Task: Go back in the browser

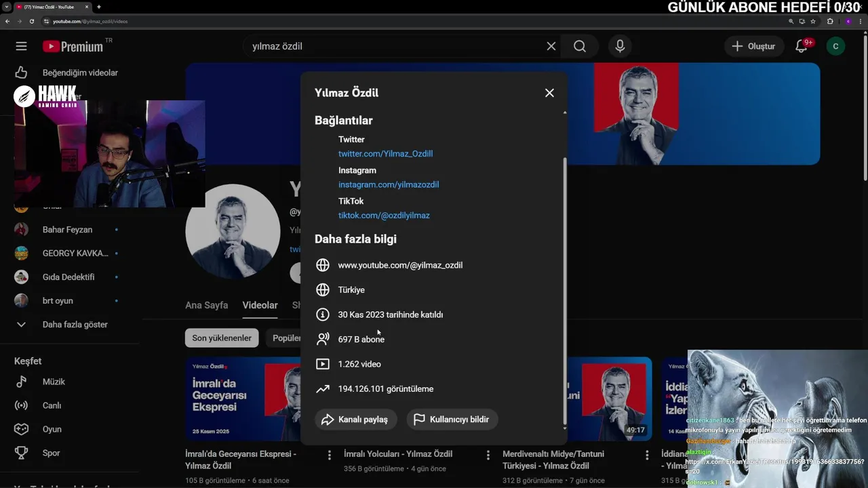Action: click(7, 21)
